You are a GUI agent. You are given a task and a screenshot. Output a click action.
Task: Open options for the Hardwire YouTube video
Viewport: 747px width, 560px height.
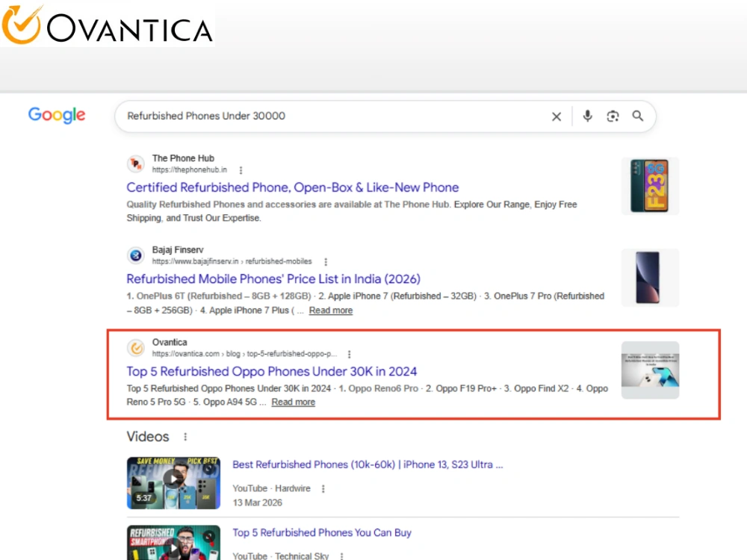[x=323, y=489]
